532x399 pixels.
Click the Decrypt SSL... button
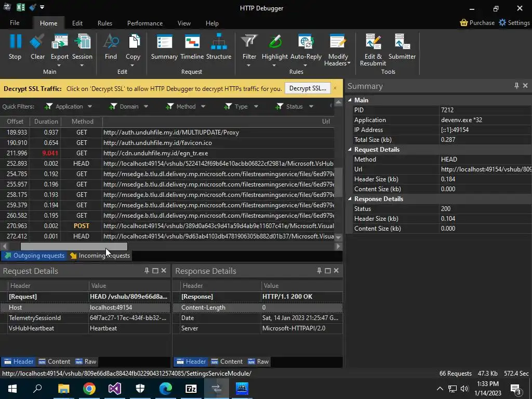tap(308, 88)
